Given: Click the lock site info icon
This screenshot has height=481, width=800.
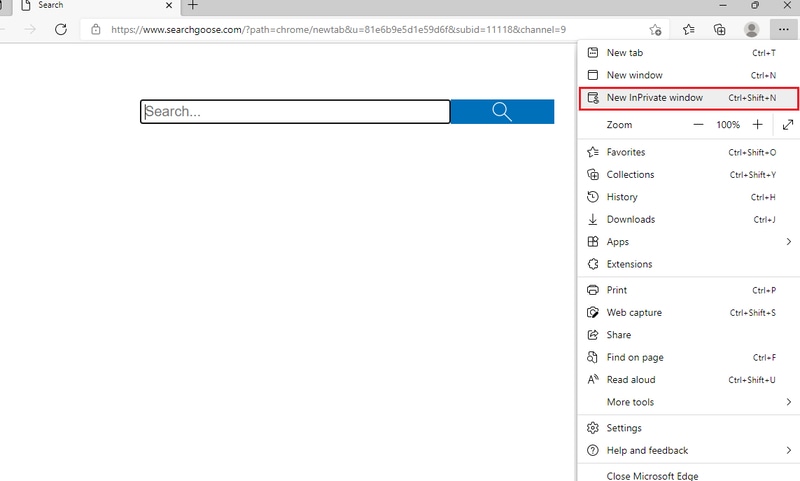Looking at the screenshot, I should tap(95, 30).
